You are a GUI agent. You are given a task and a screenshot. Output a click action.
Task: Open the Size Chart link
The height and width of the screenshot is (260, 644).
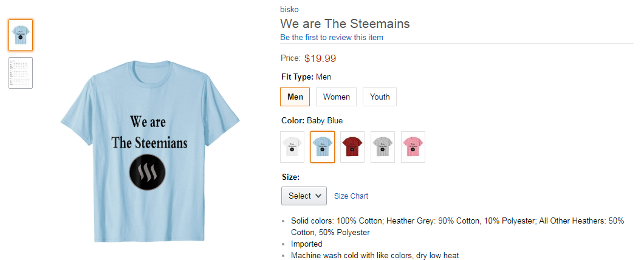351,196
